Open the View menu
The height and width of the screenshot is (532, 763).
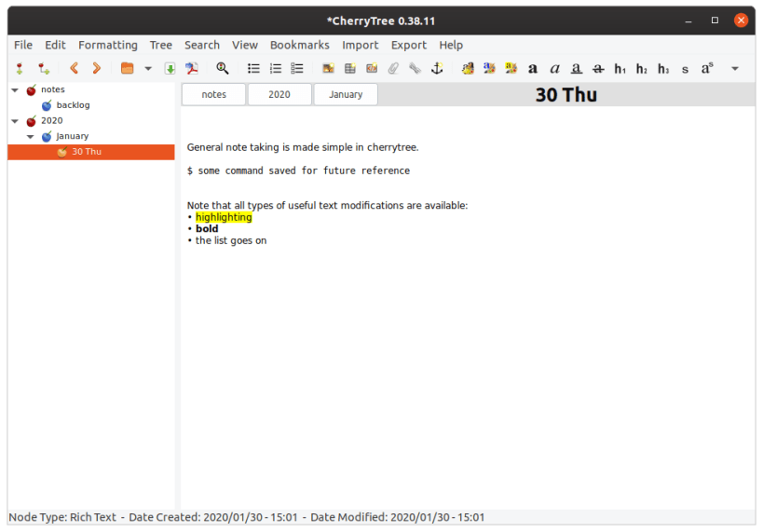(245, 46)
